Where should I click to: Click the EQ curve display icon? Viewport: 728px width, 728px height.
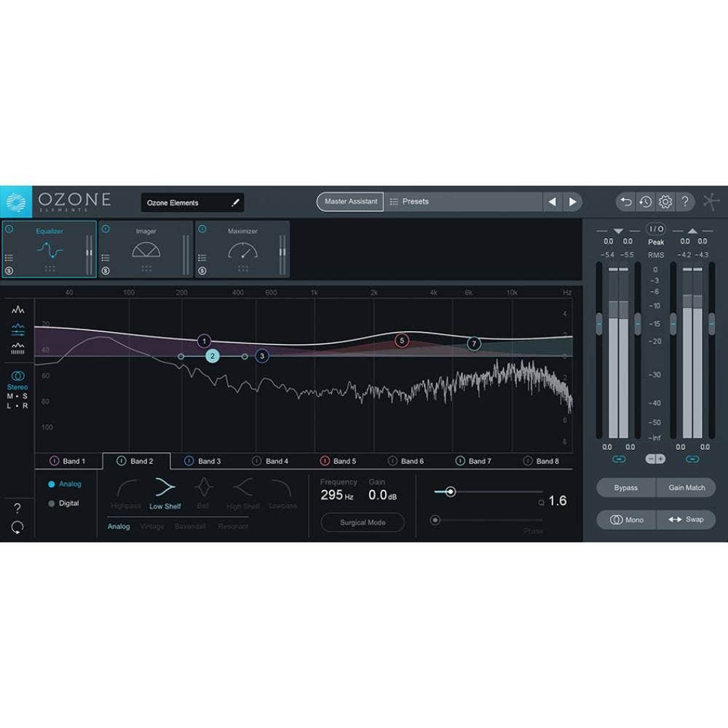(17, 330)
